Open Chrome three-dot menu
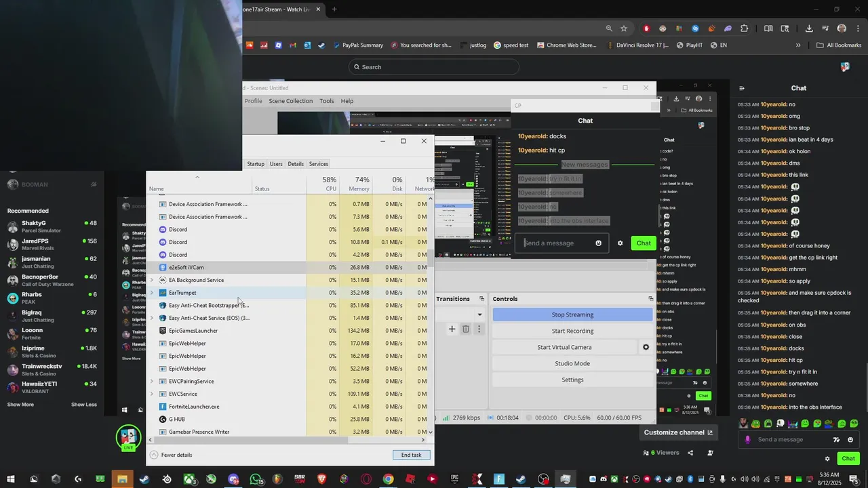 pos(859,28)
